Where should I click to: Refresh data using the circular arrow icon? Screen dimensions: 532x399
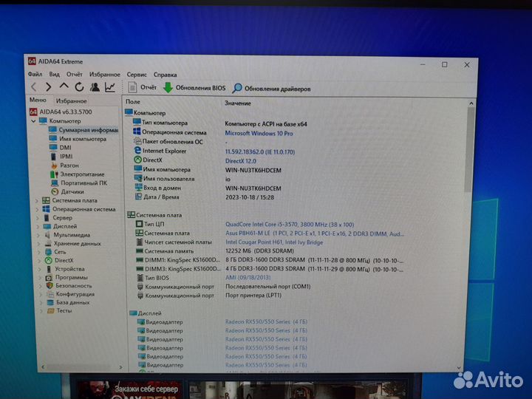pos(79,87)
